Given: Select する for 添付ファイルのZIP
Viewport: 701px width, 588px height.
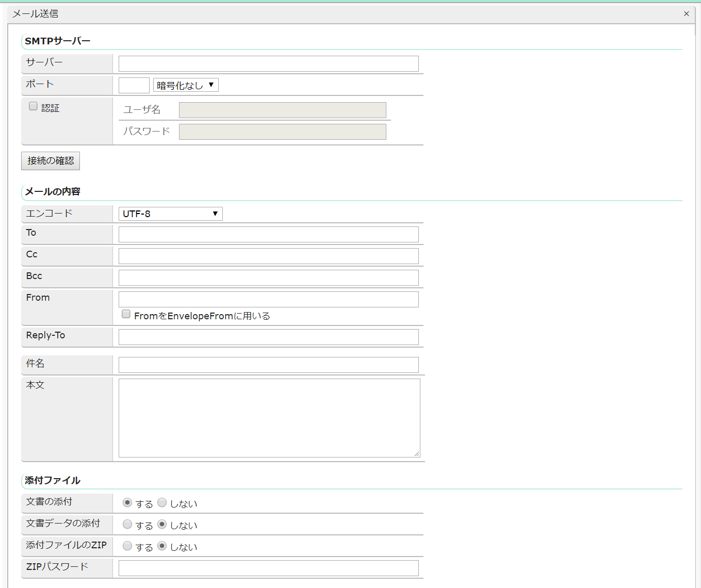Looking at the screenshot, I should (x=127, y=546).
